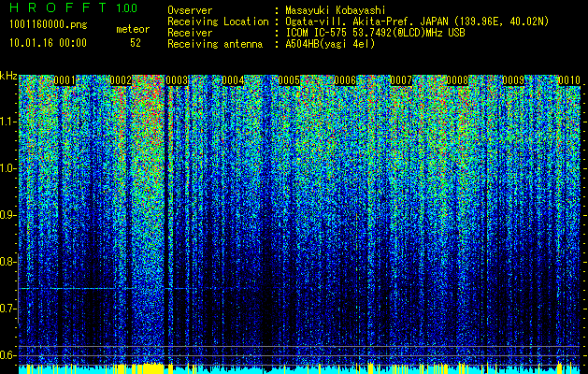Screen dimensions: 588x374
Task: Click the observer name Masayuki Kobayashi
Action: (x=336, y=10)
